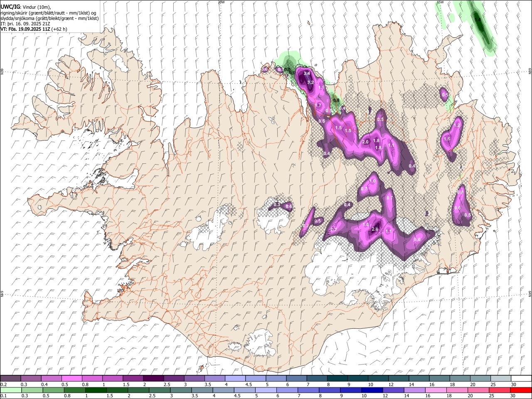Screen dimensions: 532x399
Task: Click the 'slydda/snjókoma' legend description line
Action: (49, 18)
